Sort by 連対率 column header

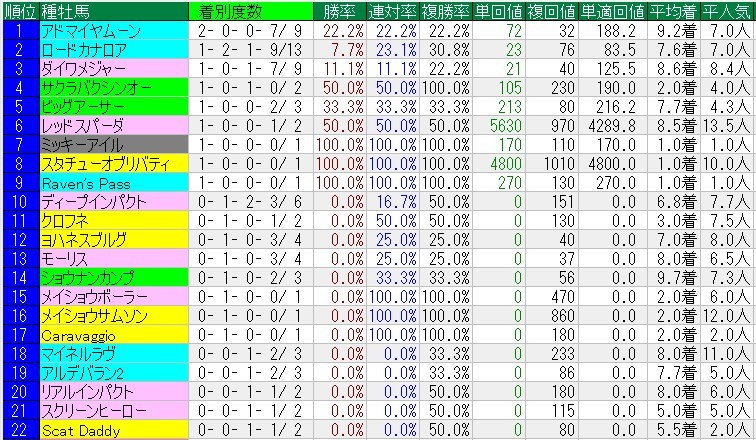point(393,12)
